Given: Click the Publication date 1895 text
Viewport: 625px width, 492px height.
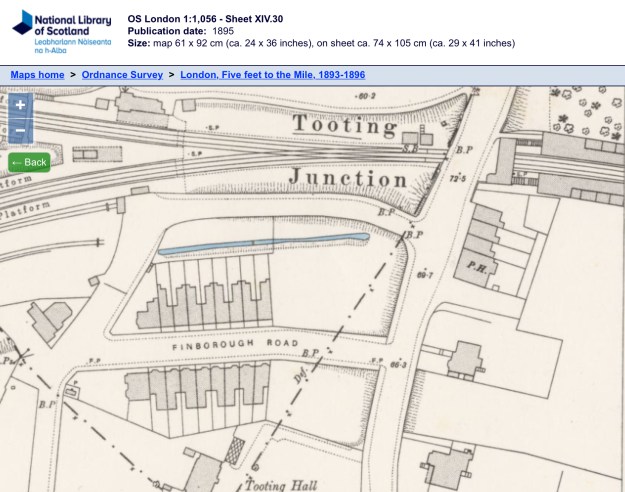Looking at the screenshot, I should [x=181, y=31].
